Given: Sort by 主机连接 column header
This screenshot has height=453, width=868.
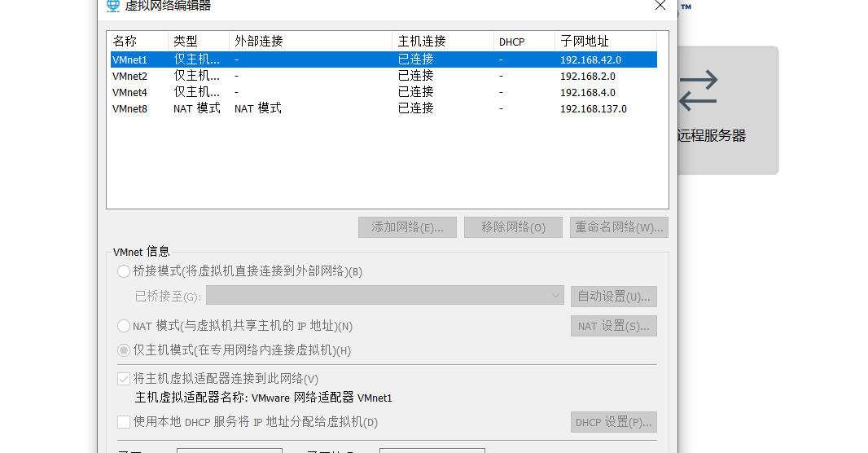Looking at the screenshot, I should tap(443, 42).
